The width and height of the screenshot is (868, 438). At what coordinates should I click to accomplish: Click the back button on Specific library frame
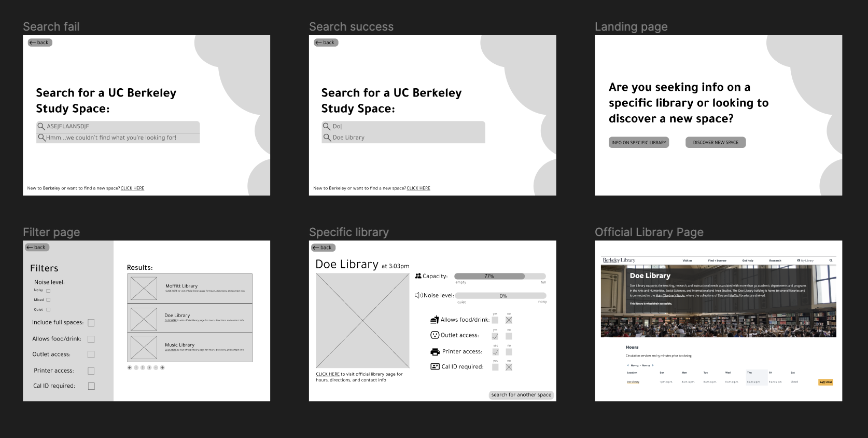(x=324, y=248)
